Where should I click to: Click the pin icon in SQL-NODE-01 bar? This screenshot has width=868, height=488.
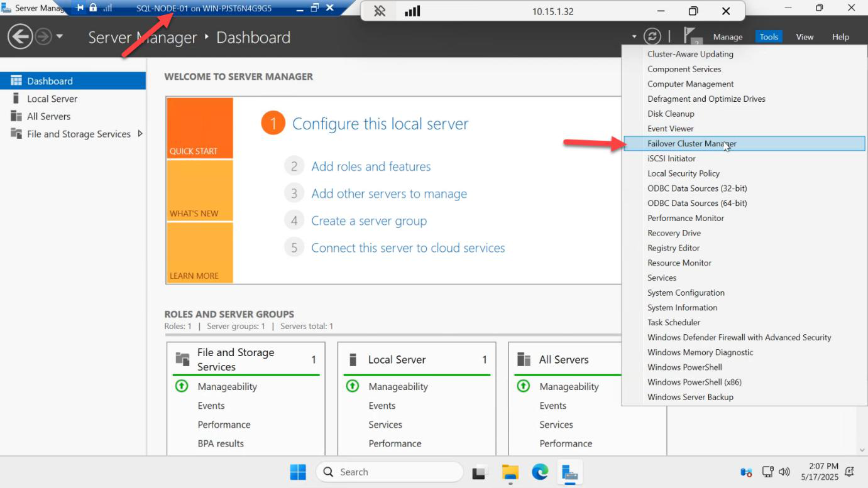click(80, 8)
